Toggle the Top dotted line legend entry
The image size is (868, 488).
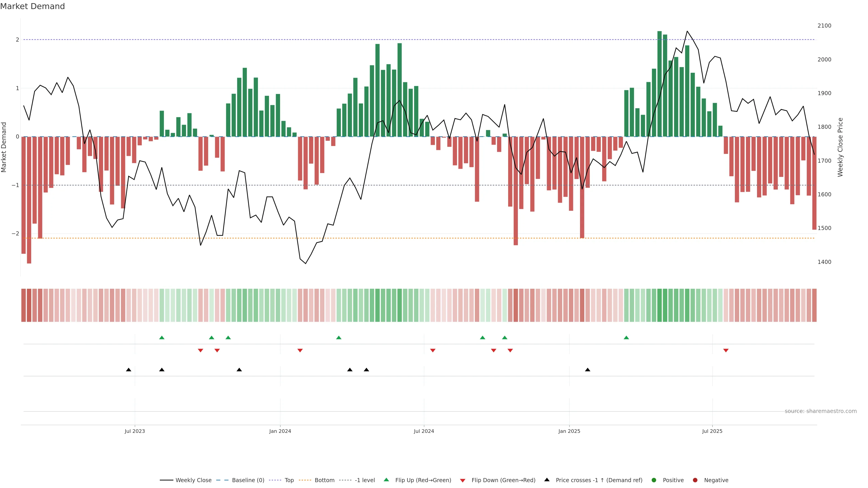289,480
